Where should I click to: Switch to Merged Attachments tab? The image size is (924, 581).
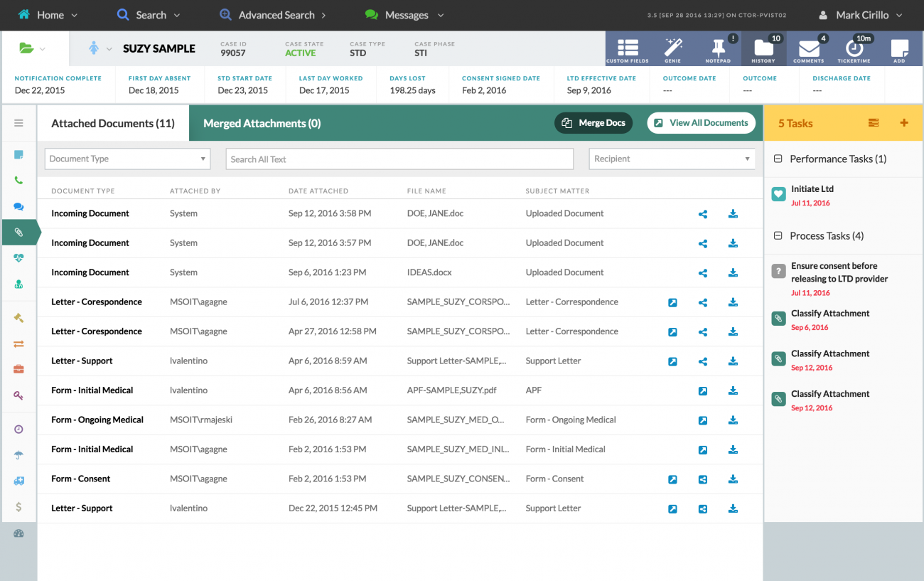(262, 123)
